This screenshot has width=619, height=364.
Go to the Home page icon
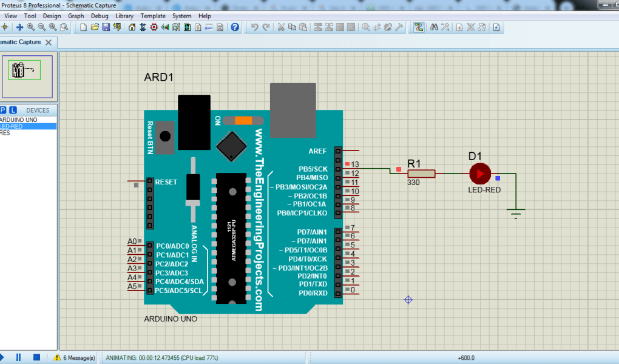[132, 27]
